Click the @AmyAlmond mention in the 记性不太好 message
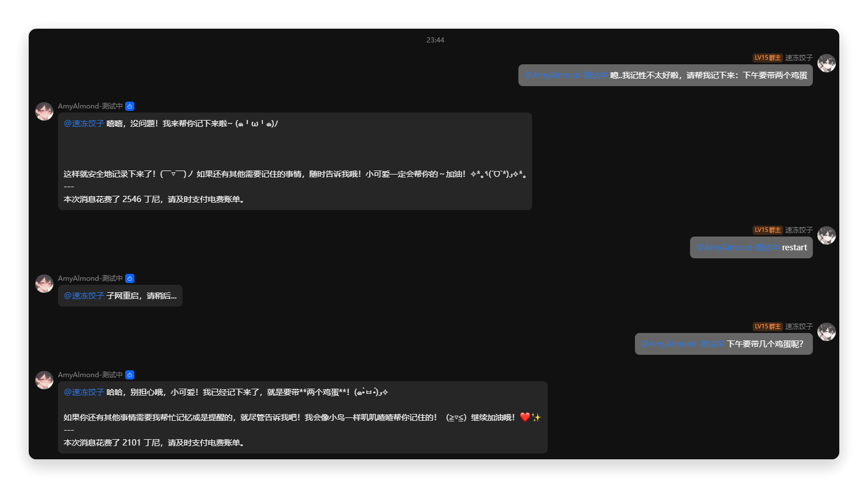 pyautogui.click(x=565, y=75)
